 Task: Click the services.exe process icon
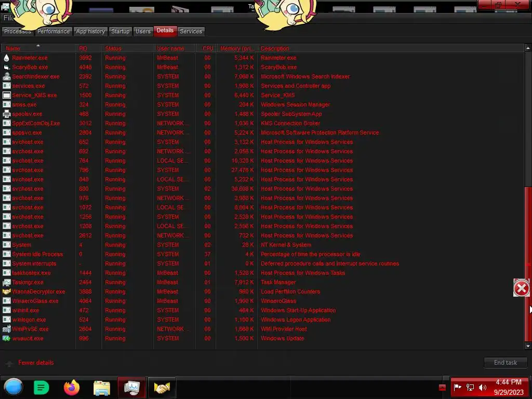(6, 86)
